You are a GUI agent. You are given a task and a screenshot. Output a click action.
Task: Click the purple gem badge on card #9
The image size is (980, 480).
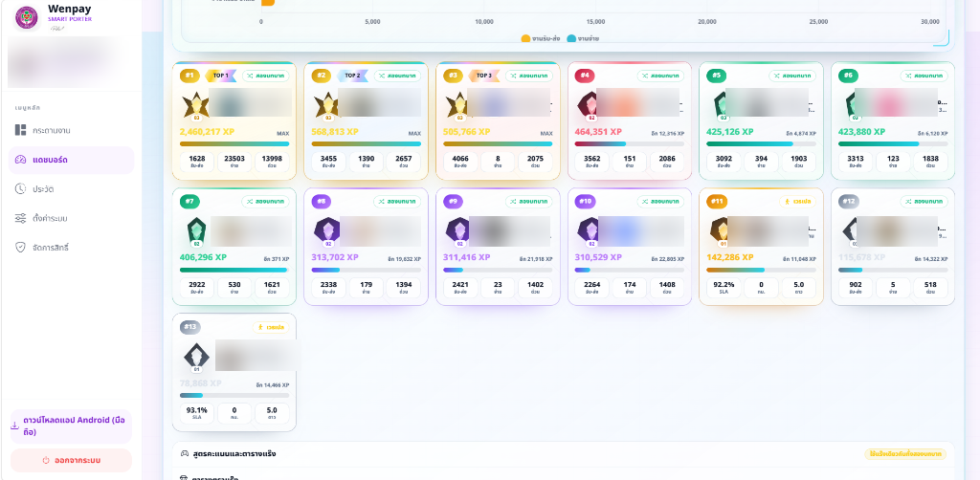point(459,232)
